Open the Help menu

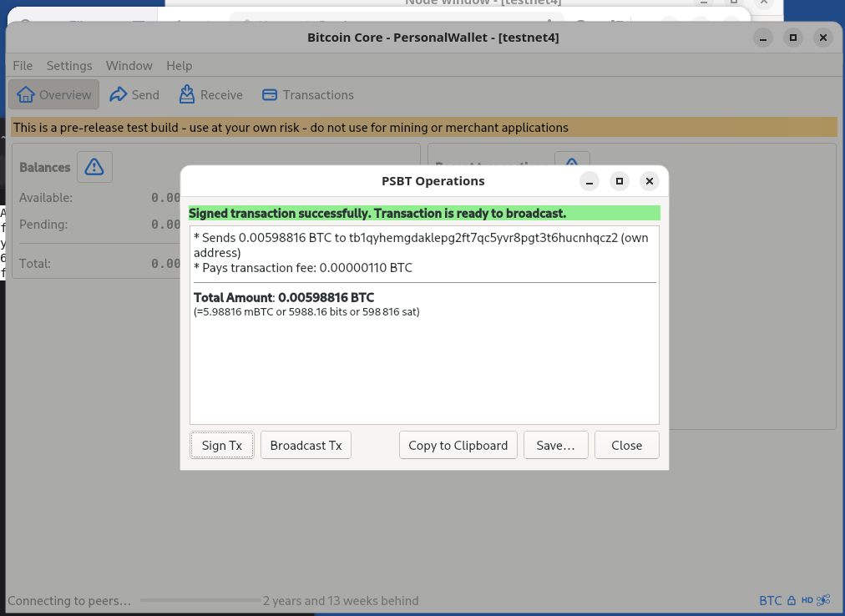(x=179, y=66)
